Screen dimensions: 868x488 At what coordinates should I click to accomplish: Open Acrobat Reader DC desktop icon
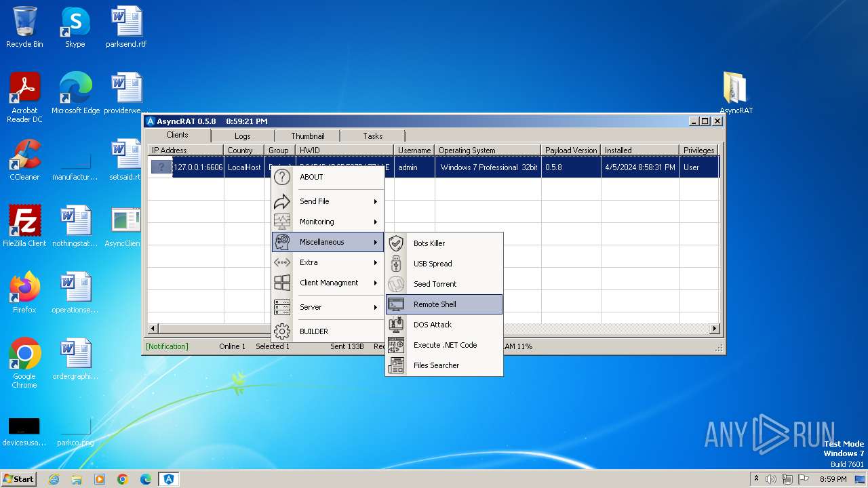click(x=24, y=98)
